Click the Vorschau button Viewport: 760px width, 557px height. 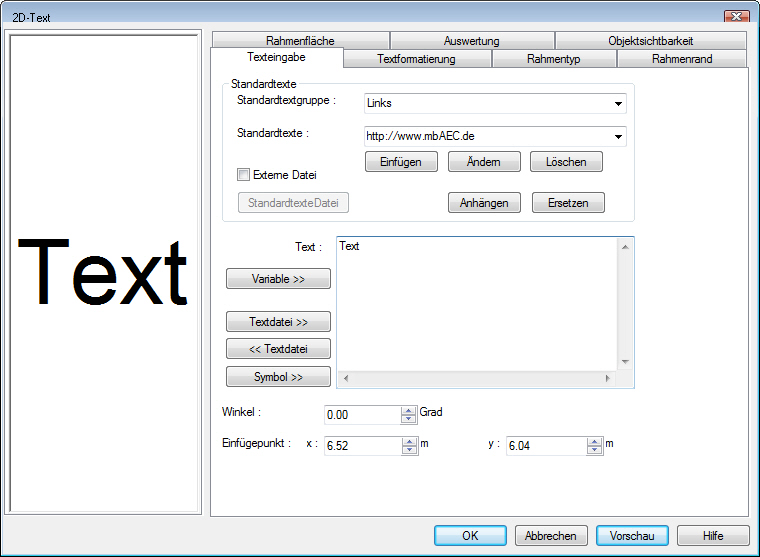click(x=632, y=536)
